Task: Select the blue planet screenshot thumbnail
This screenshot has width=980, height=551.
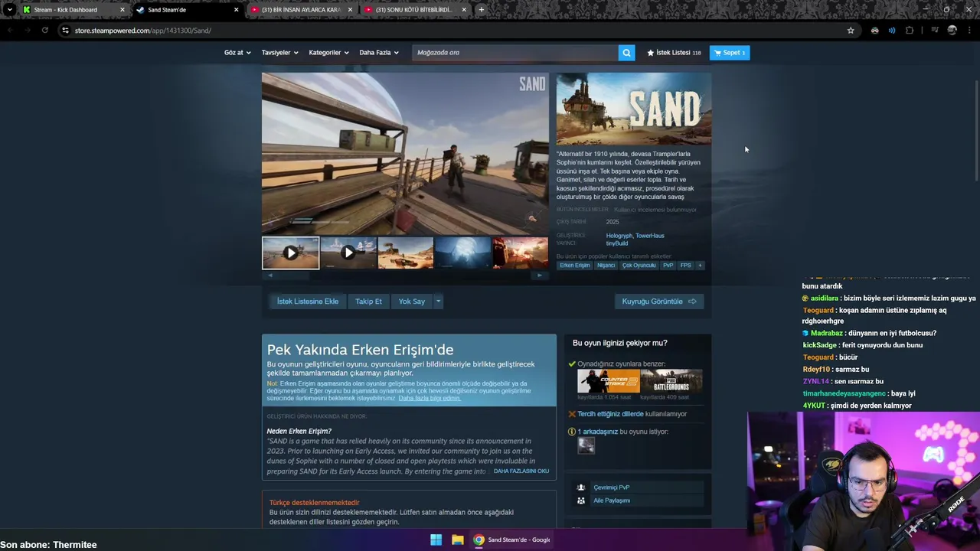Action: tap(463, 253)
